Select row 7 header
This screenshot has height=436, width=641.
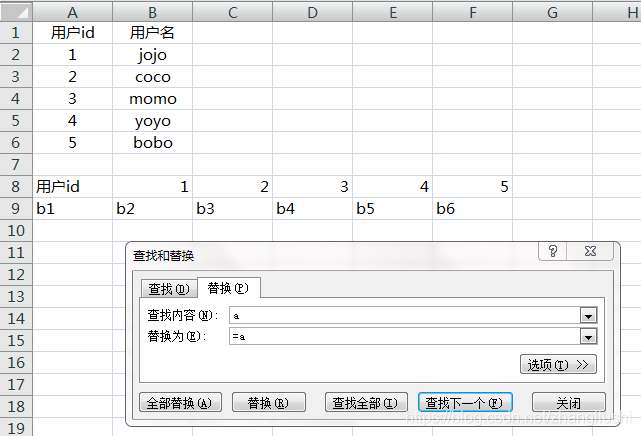pyautogui.click(x=16, y=165)
